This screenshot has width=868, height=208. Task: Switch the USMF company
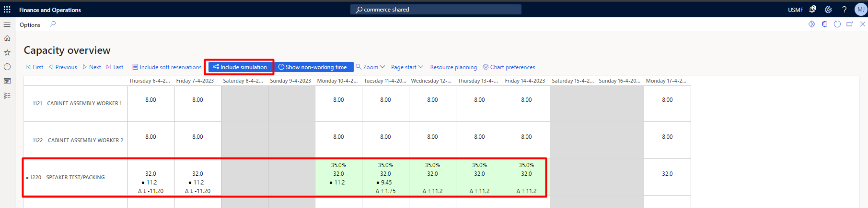(x=796, y=10)
